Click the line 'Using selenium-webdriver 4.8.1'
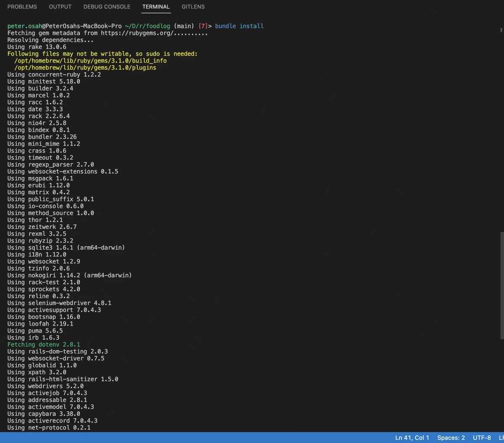504x443 pixels. (59, 303)
